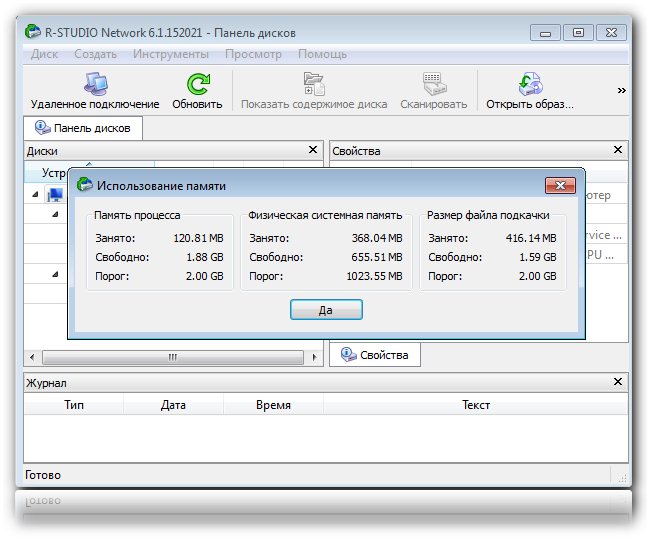The height and width of the screenshot is (538, 647).
Task: Close the Журнал panel
Action: (616, 382)
